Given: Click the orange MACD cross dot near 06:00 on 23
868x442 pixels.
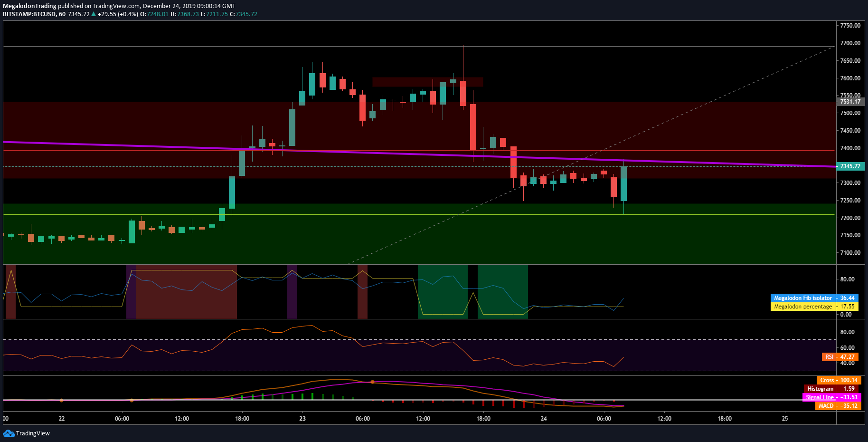Looking at the screenshot, I should tap(372, 382).
